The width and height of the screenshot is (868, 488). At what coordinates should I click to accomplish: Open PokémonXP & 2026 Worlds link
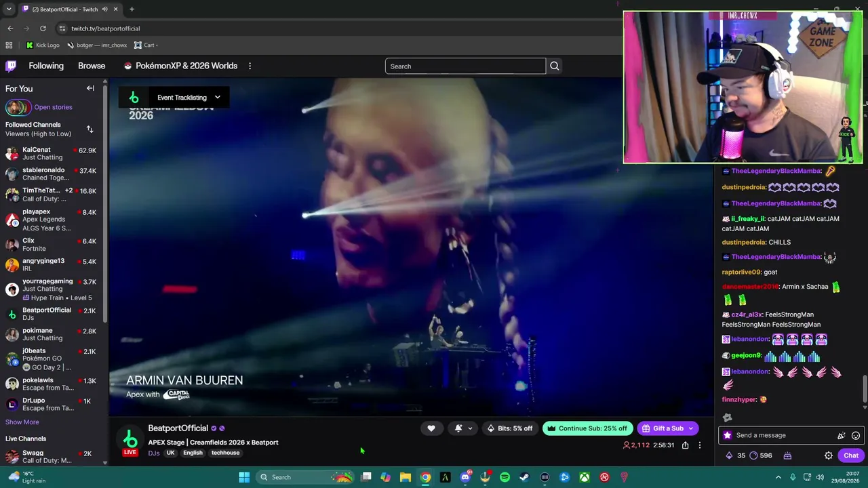click(180, 66)
